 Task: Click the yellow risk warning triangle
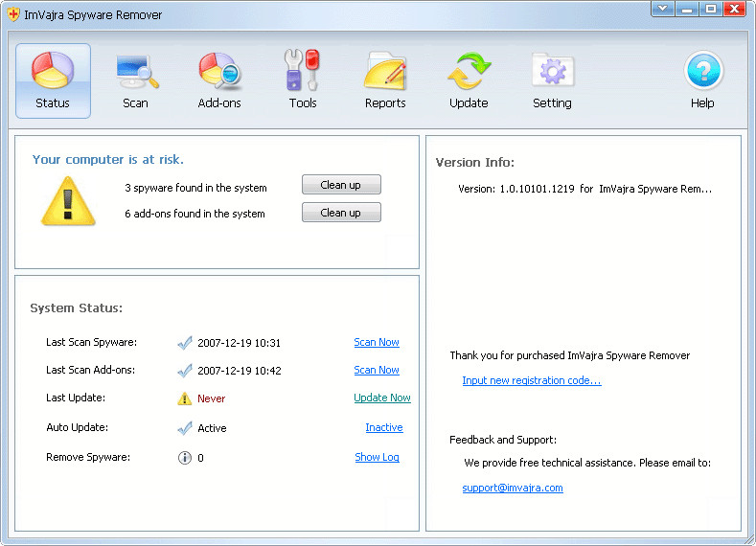68,201
